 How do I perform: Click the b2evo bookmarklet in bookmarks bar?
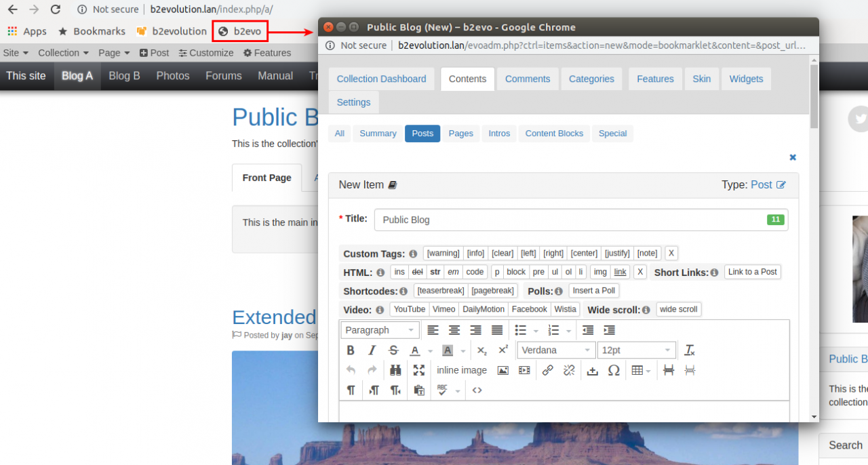point(240,31)
